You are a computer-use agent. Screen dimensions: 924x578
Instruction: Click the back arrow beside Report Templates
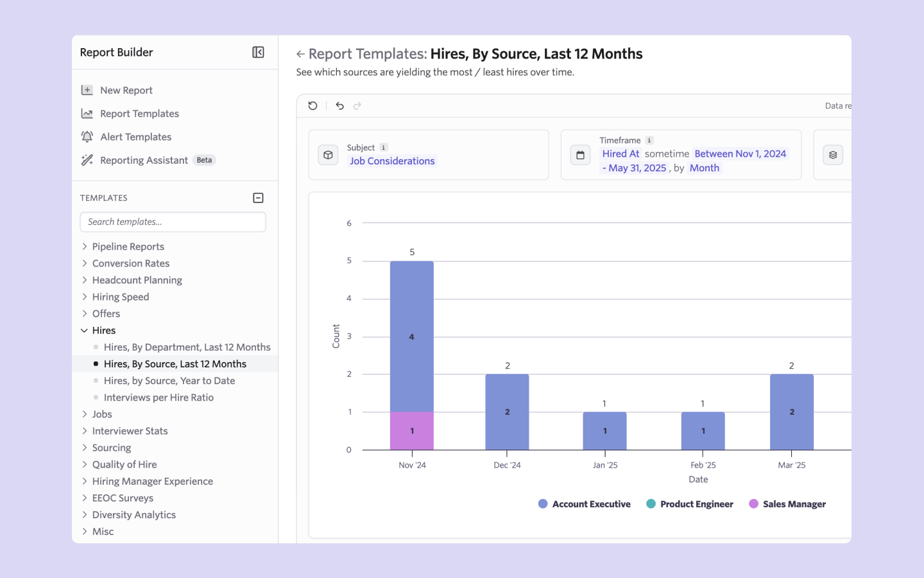click(300, 55)
